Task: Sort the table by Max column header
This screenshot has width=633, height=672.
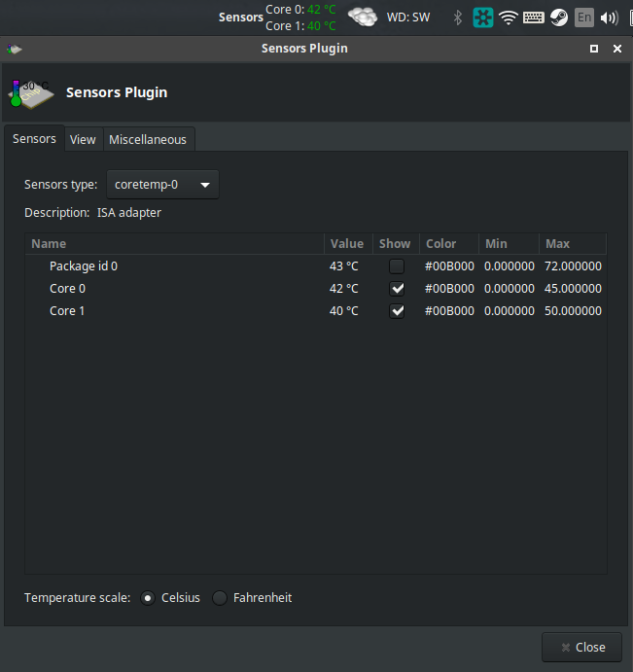Action: coord(558,244)
